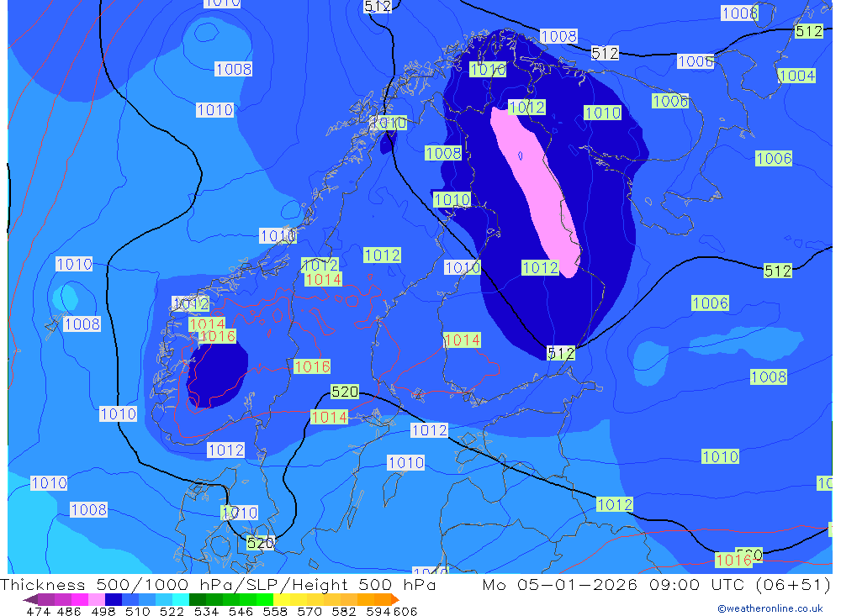Pick the dark navy blue legend swatch
The height and width of the screenshot is (616, 841).
114,599
